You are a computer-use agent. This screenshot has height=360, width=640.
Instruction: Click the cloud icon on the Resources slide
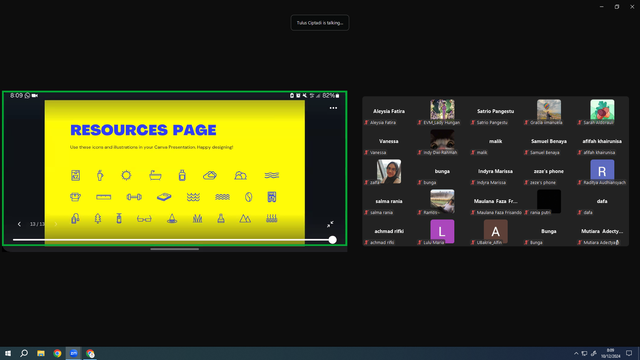210,176
